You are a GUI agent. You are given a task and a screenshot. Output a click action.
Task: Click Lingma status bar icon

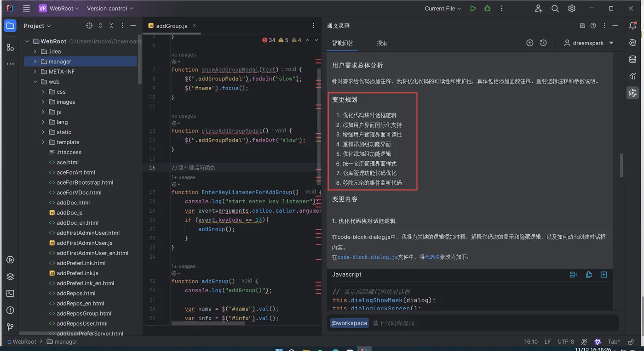tap(598, 342)
